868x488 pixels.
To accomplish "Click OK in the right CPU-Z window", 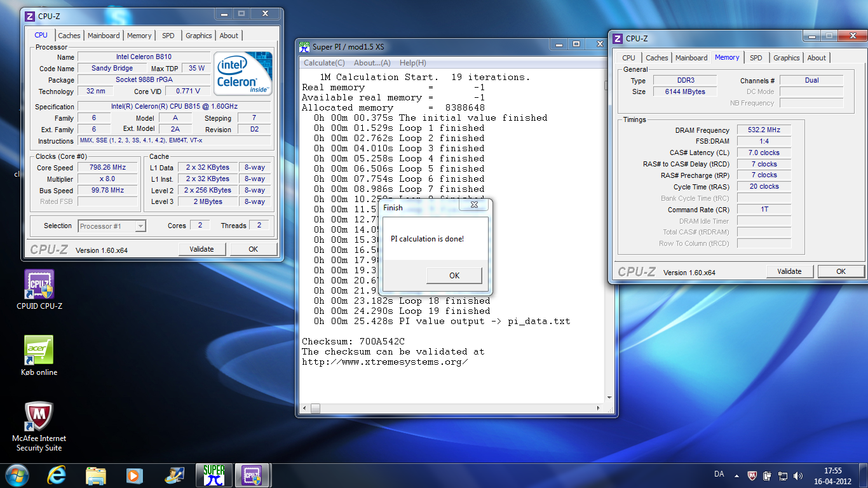I will coord(841,271).
